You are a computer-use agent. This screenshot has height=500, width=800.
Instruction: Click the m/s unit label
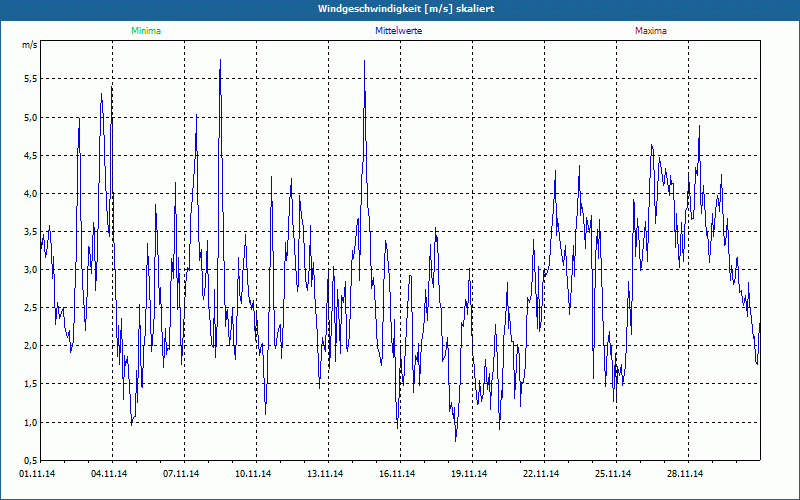29,44
